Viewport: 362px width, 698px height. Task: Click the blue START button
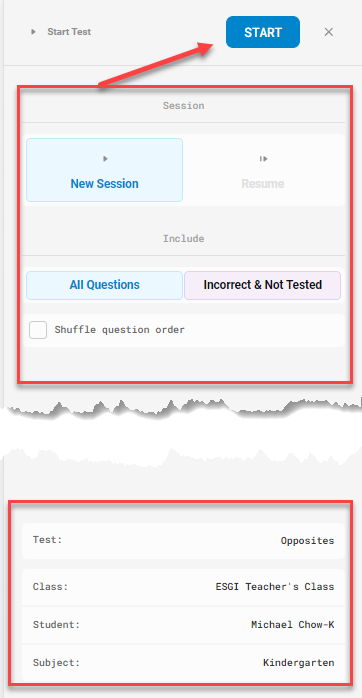(x=263, y=32)
